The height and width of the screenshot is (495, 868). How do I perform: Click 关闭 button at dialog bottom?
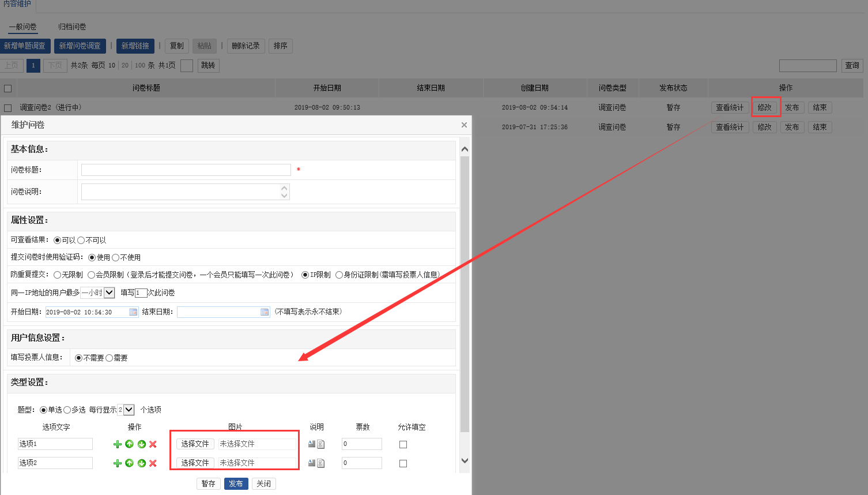tap(263, 483)
